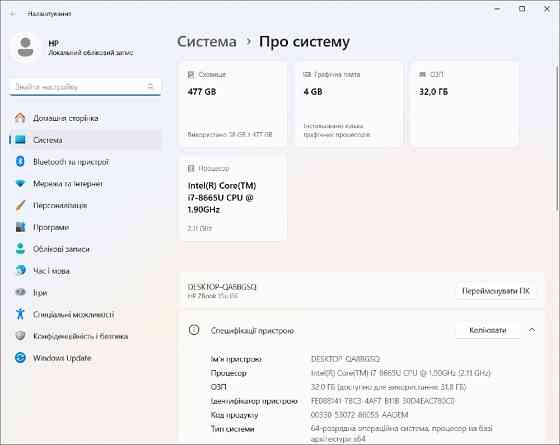Click the settings search field
The image size is (560, 445).
[x=85, y=86]
